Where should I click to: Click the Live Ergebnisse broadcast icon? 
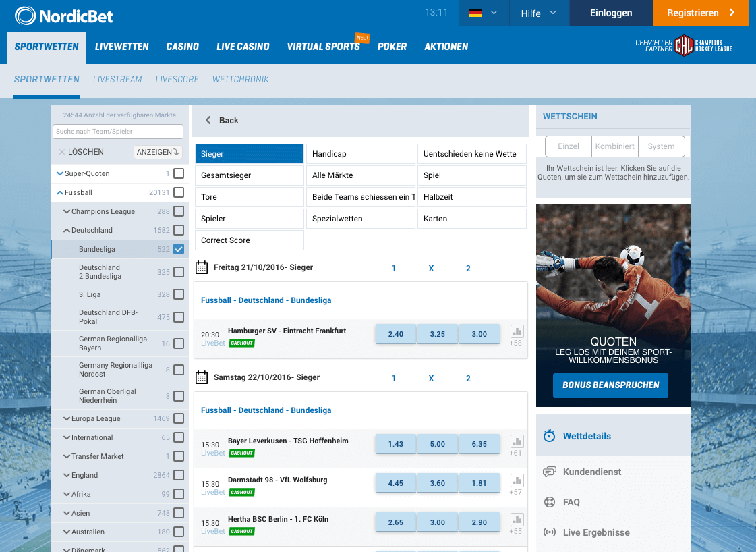[549, 532]
